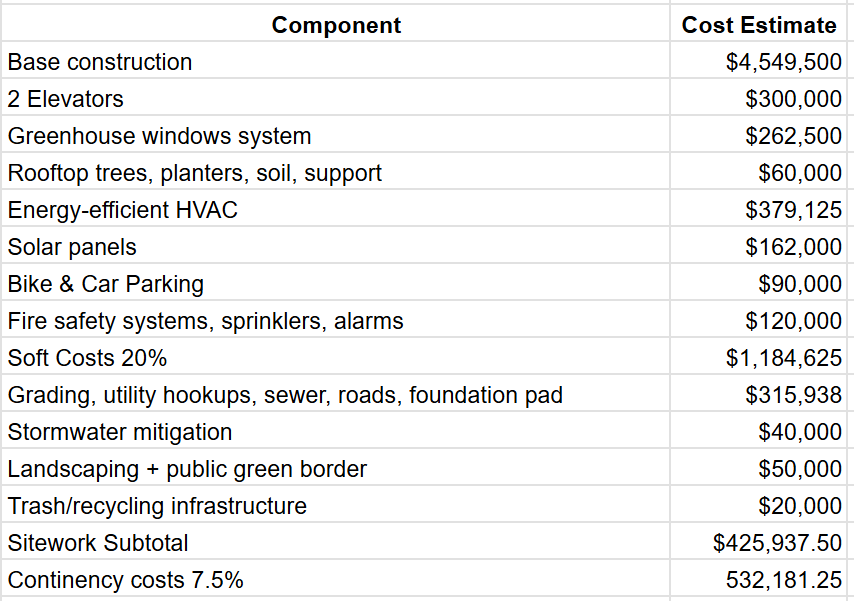This screenshot has width=854, height=601.
Task: Select the Energy-efficient HVAC cell
Action: pos(336,210)
